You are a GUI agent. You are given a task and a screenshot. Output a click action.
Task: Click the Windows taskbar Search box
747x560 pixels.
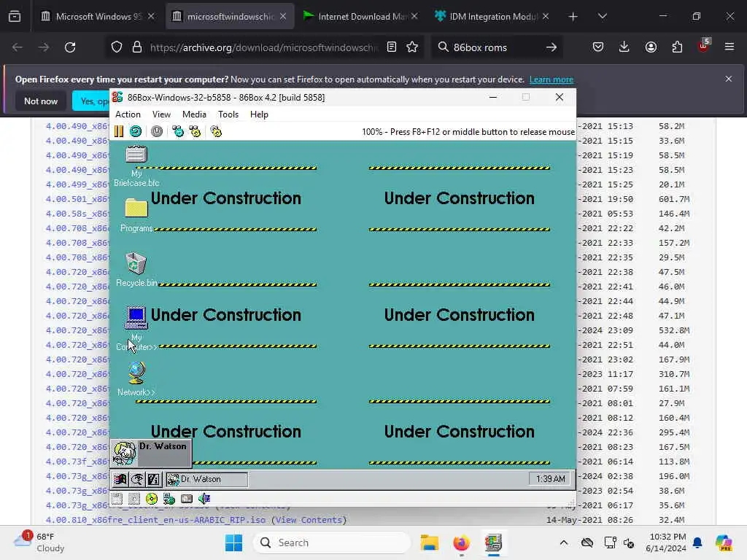pos(333,542)
